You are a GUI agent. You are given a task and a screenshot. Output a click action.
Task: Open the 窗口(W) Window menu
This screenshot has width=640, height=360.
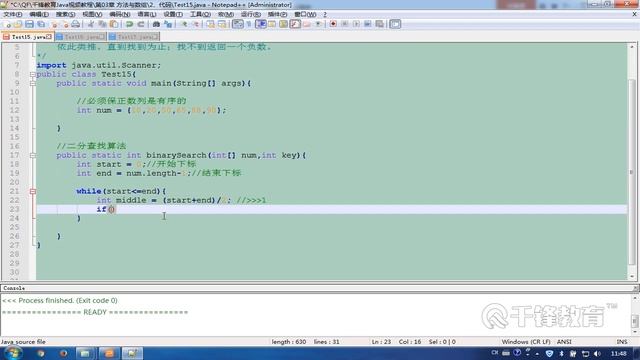click(x=305, y=14)
